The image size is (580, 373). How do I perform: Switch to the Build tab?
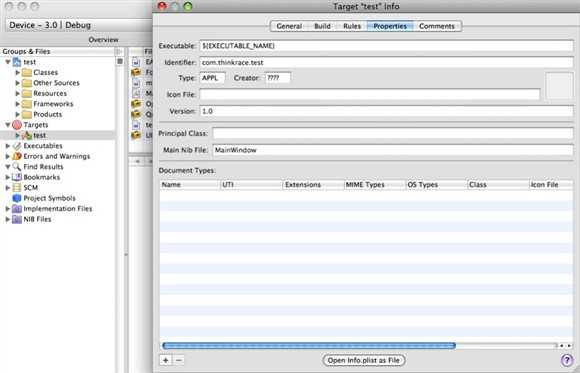(322, 26)
